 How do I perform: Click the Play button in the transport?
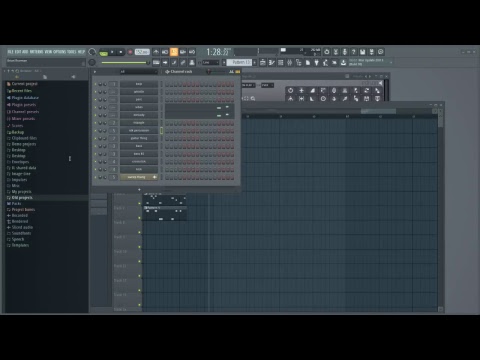[112, 52]
